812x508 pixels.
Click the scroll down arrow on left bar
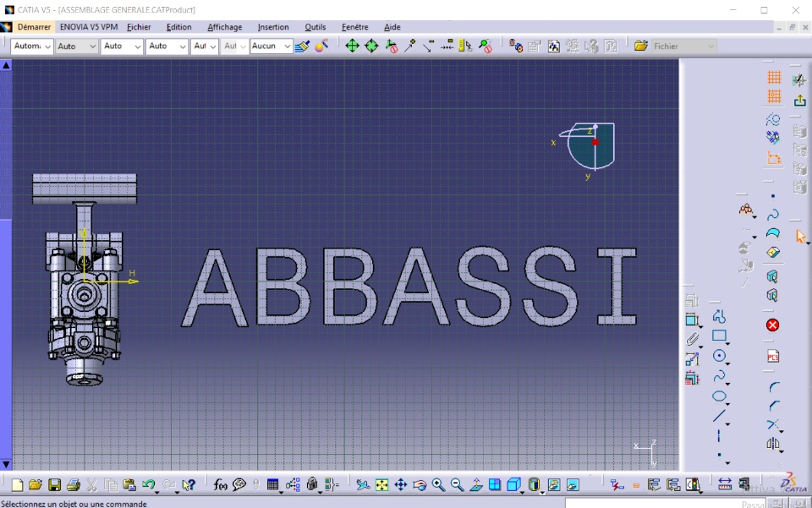(6, 465)
